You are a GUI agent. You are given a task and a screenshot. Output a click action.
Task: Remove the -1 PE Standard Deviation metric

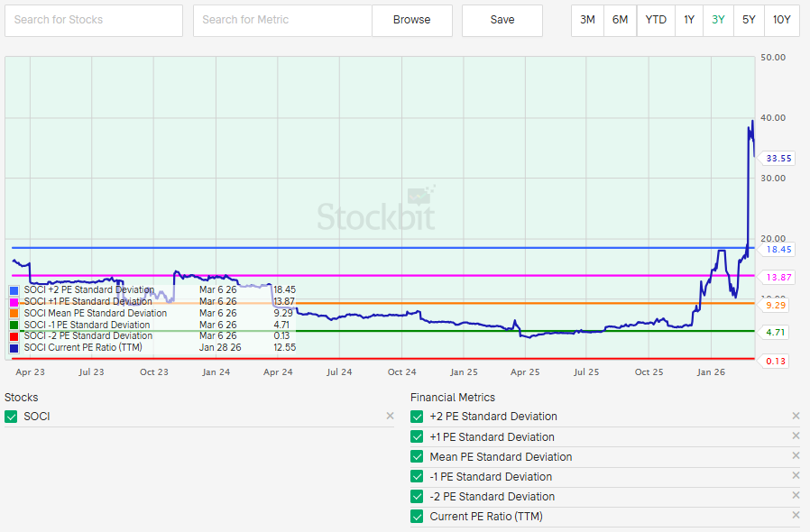click(796, 476)
